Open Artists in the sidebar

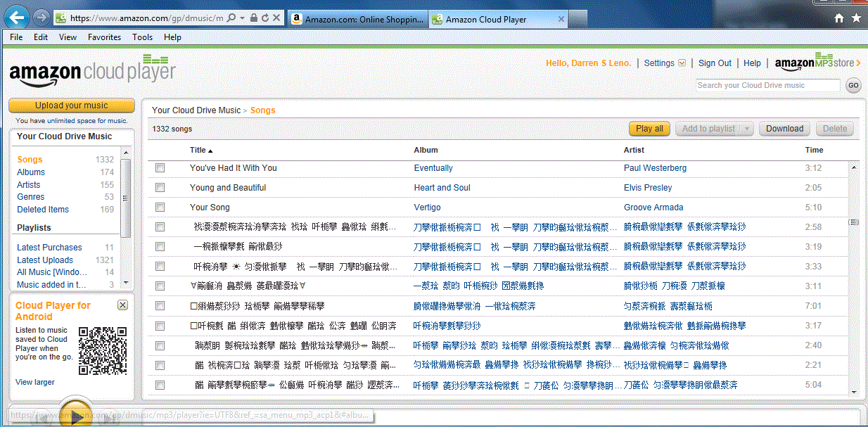(x=29, y=185)
